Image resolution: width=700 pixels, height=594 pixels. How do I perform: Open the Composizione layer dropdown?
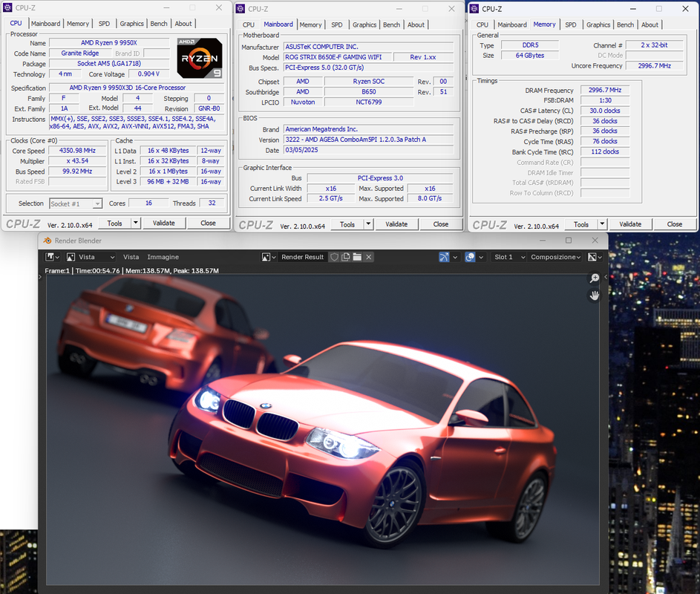pyautogui.click(x=555, y=257)
